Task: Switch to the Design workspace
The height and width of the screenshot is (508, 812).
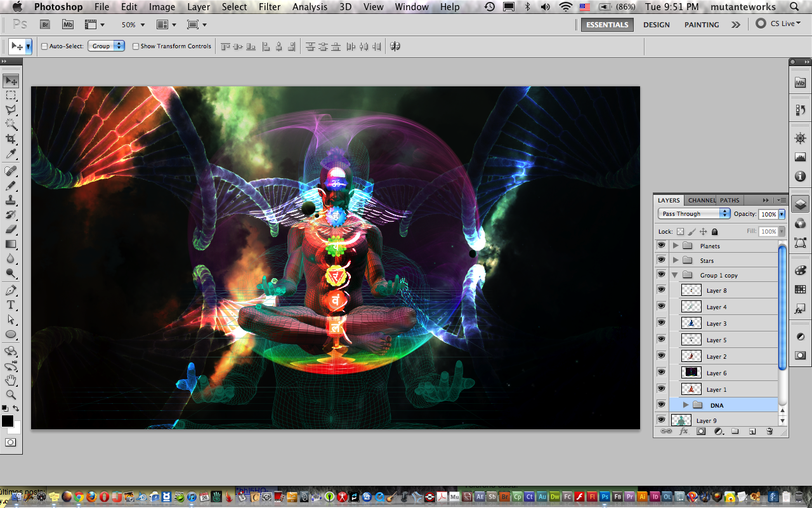Action: (656, 25)
